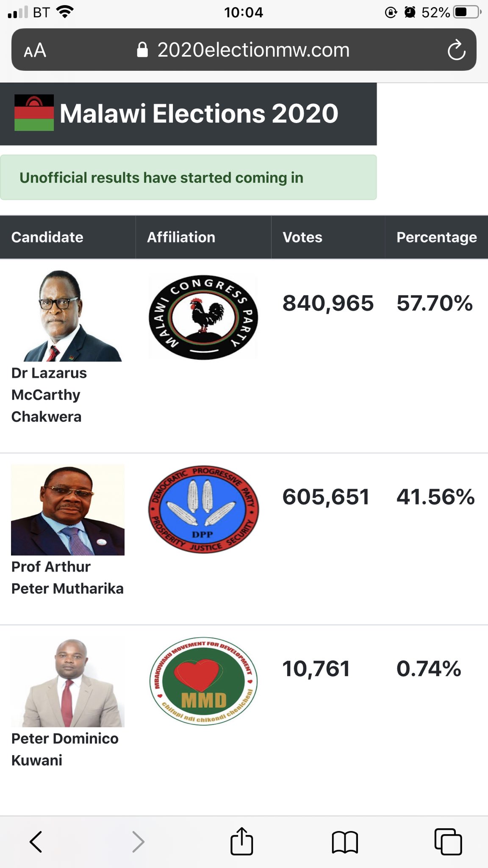Viewport: 488px width, 868px height.
Task: Tap the MMD party logo
Action: pos(203,681)
